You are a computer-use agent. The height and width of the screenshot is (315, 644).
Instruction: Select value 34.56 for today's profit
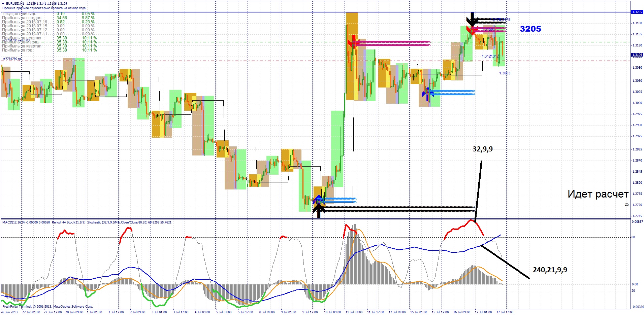62,18
